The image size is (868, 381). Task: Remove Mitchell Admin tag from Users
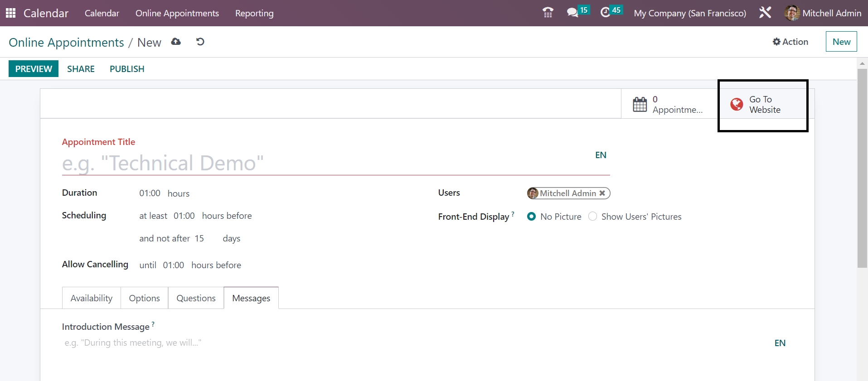[602, 193]
